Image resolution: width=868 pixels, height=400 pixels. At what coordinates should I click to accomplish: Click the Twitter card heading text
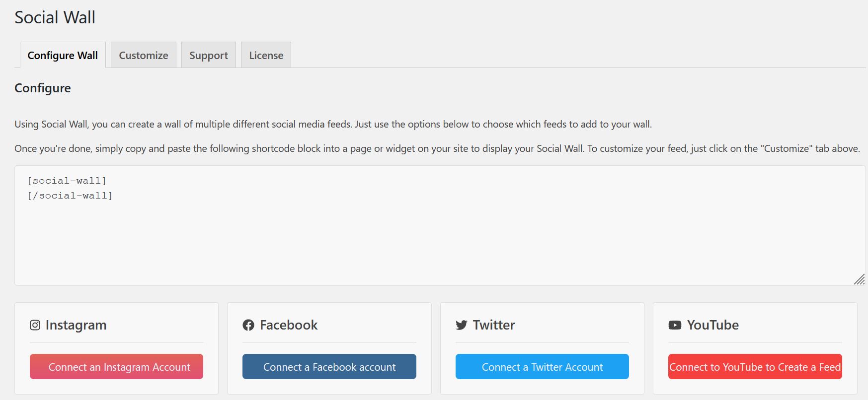pos(494,325)
